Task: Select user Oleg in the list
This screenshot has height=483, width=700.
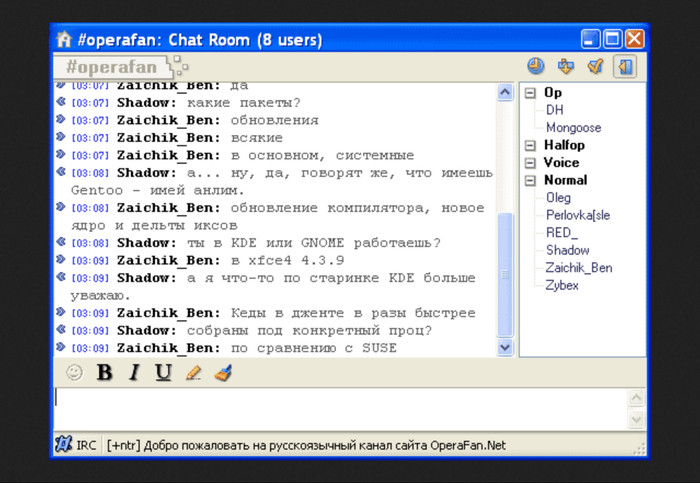Action: pos(558,198)
